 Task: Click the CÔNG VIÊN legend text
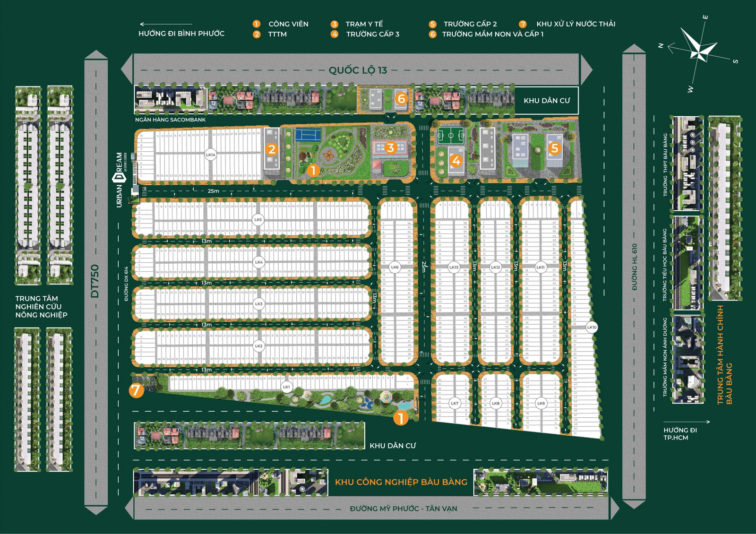coord(288,24)
